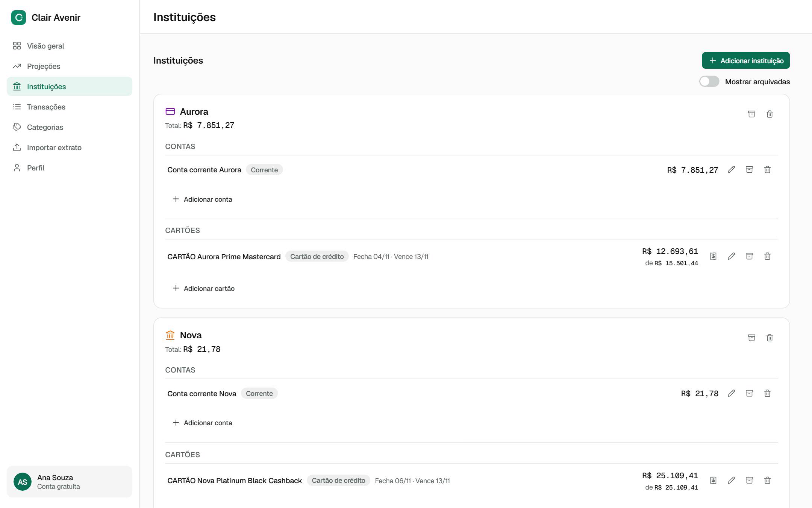Edit CARTÃO Aurora Prime Mastercard
The image size is (812, 508).
coord(731,256)
